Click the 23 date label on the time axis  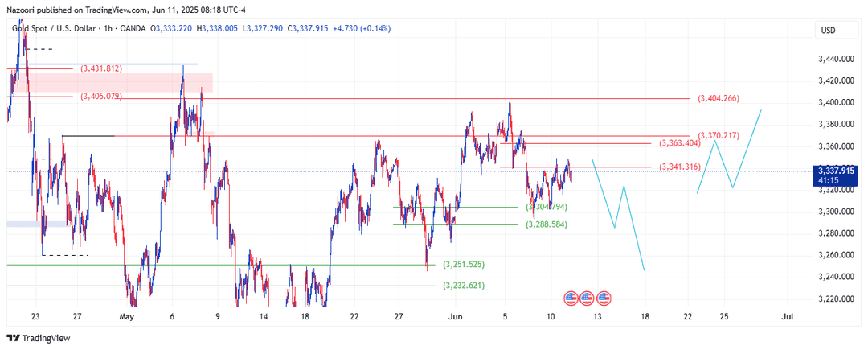click(36, 317)
